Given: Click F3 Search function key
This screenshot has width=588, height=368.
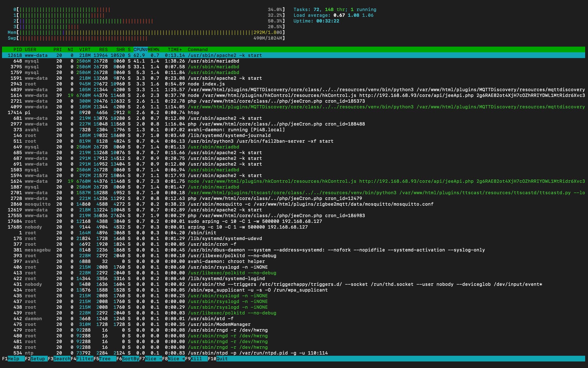Looking at the screenshot, I should click(62, 358).
